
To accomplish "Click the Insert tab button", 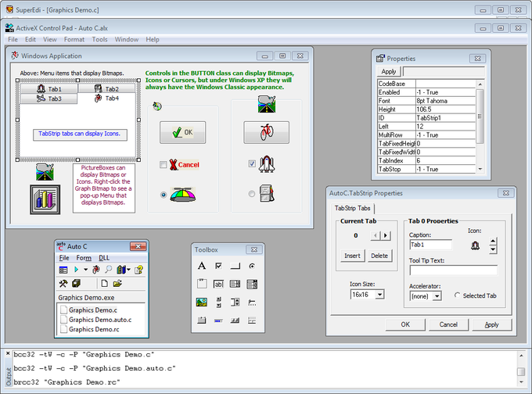I will point(352,256).
